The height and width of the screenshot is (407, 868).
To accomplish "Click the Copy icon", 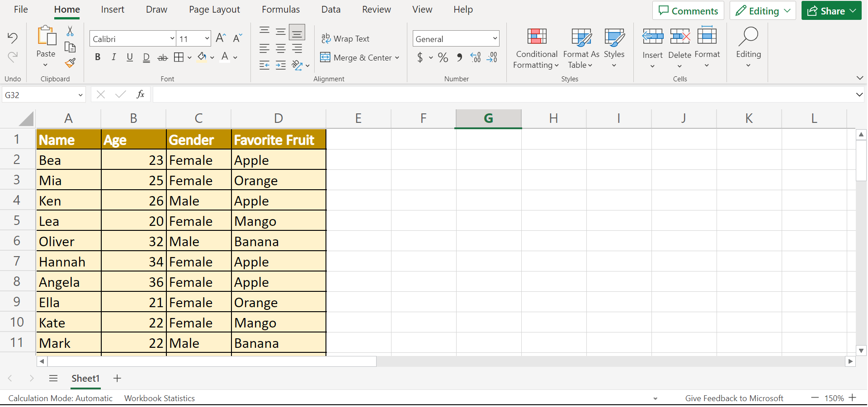I will (x=70, y=47).
